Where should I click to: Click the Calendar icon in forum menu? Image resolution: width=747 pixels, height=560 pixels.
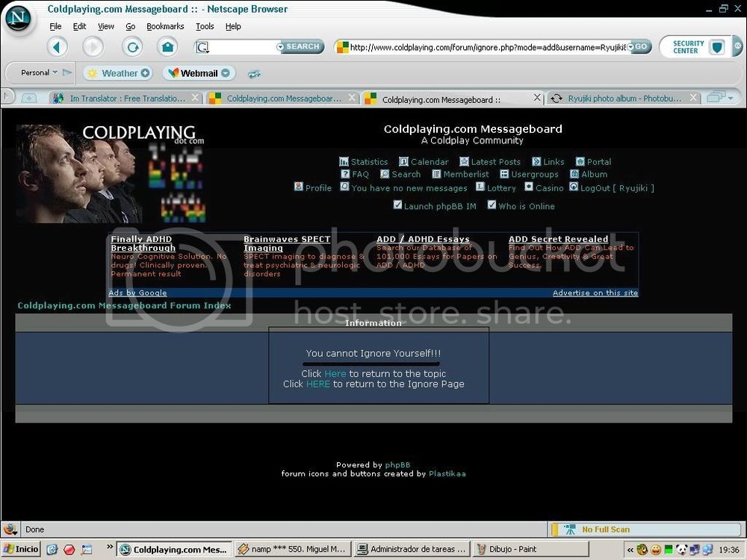click(x=403, y=161)
